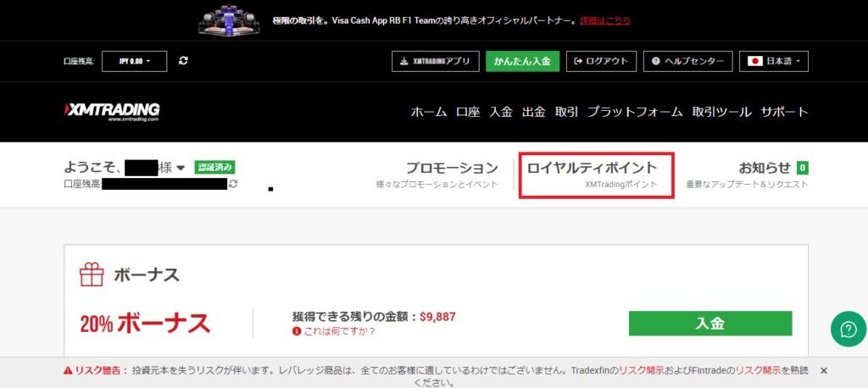The width and height of the screenshot is (868, 388).
Task: Open the プラットフォーム menu item
Action: 635,112
